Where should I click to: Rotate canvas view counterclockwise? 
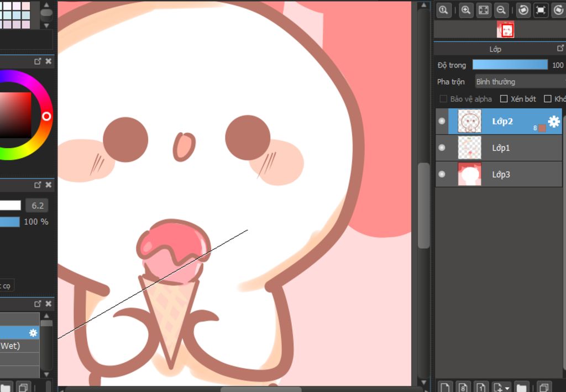click(523, 10)
